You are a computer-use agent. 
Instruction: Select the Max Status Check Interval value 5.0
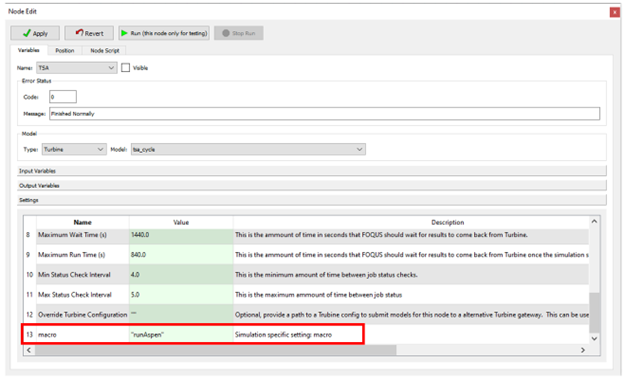tap(181, 294)
